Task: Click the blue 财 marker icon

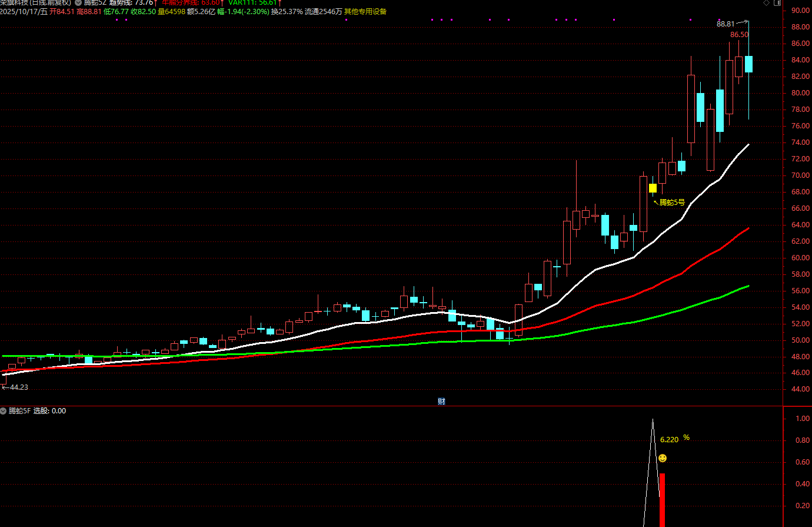Action: tap(441, 402)
